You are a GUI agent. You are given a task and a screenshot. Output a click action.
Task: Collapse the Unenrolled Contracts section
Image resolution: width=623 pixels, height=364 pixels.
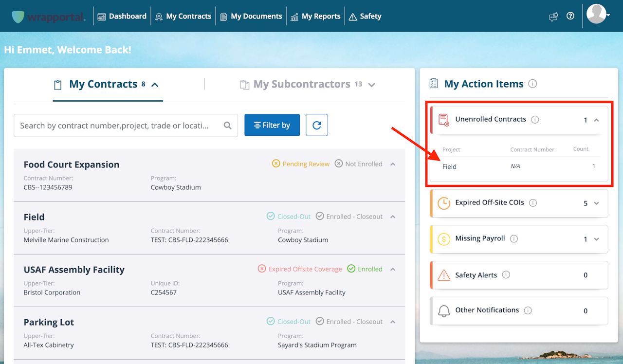click(x=596, y=120)
